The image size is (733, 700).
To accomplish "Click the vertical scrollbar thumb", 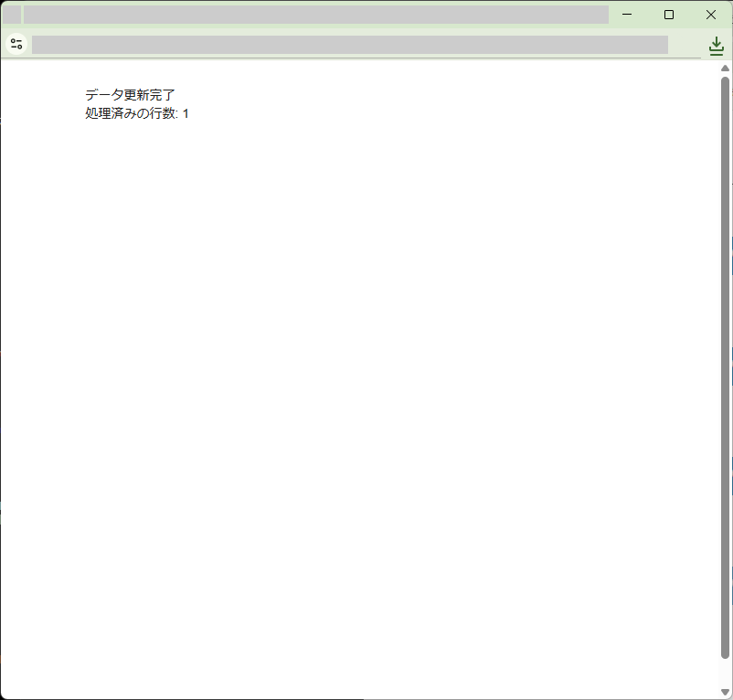I will click(726, 366).
